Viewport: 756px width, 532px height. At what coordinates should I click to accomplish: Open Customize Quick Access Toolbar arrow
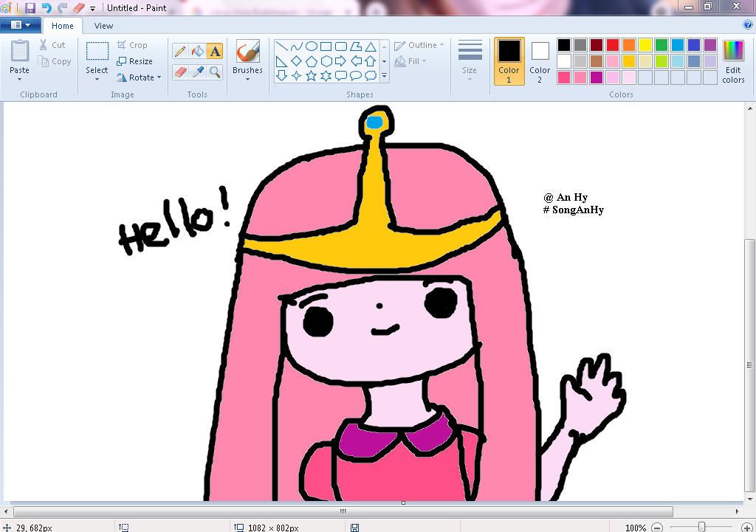tap(92, 8)
